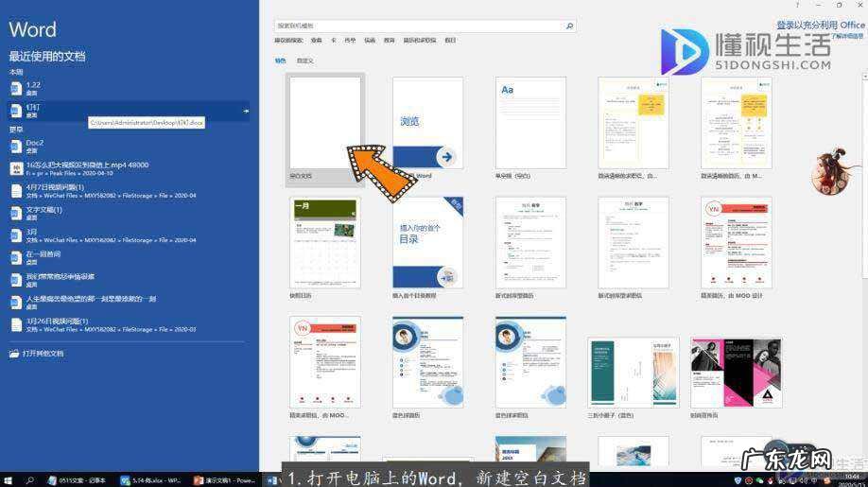Open the Windows Start menu
This screenshot has height=487, width=868.
click(x=8, y=479)
